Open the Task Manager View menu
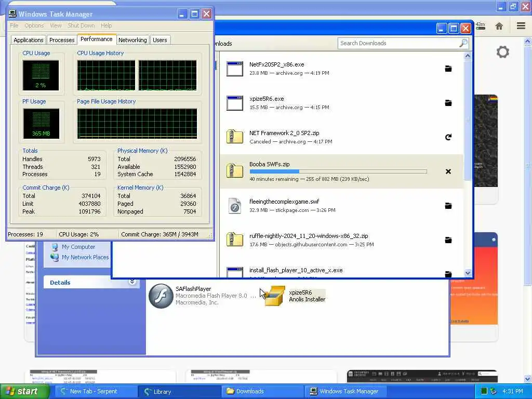Image resolution: width=532 pixels, height=399 pixels. [56, 25]
